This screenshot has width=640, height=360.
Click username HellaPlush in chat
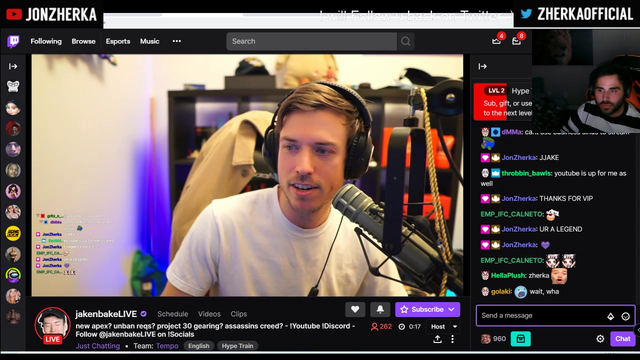[x=508, y=276]
